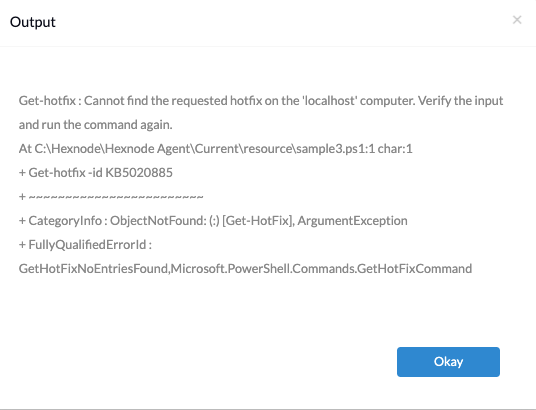This screenshot has height=410, width=536.
Task: Click the Output dialog title
Action: coord(32,22)
